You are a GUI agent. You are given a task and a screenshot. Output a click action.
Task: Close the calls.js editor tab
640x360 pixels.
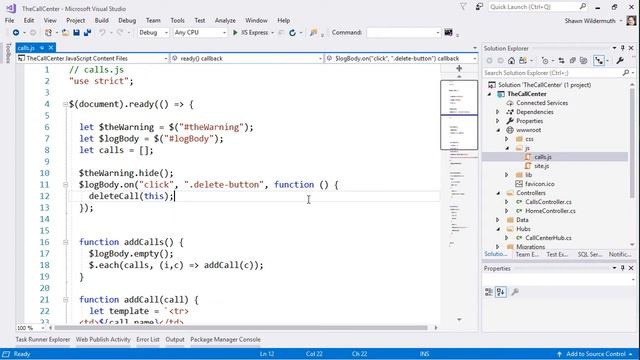(51, 48)
